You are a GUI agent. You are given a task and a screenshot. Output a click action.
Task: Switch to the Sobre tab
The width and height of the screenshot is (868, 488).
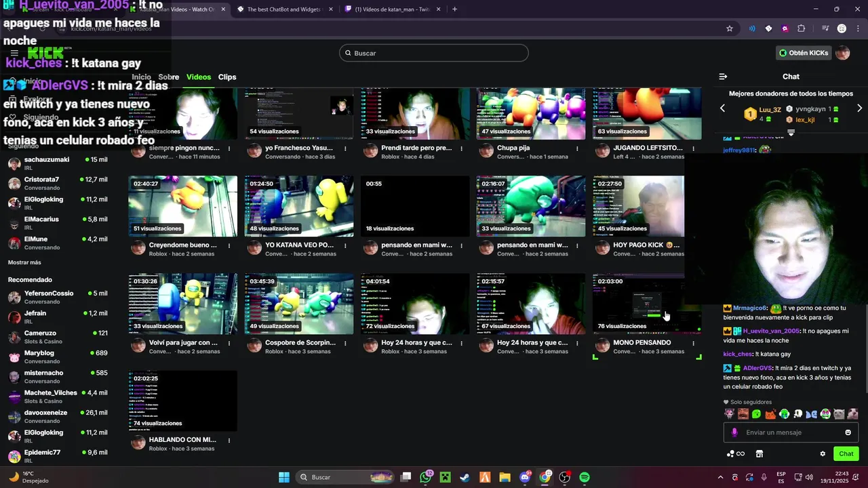pos(169,77)
